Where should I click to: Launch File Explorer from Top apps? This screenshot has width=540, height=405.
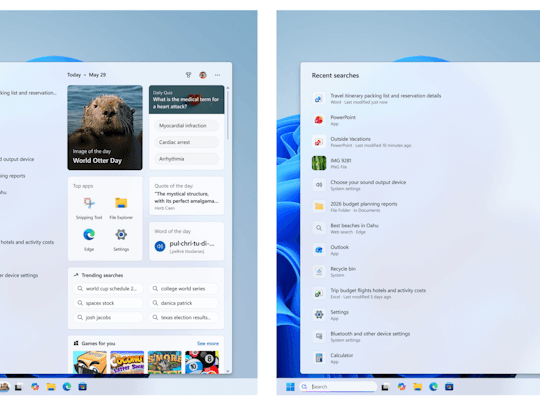tap(121, 208)
